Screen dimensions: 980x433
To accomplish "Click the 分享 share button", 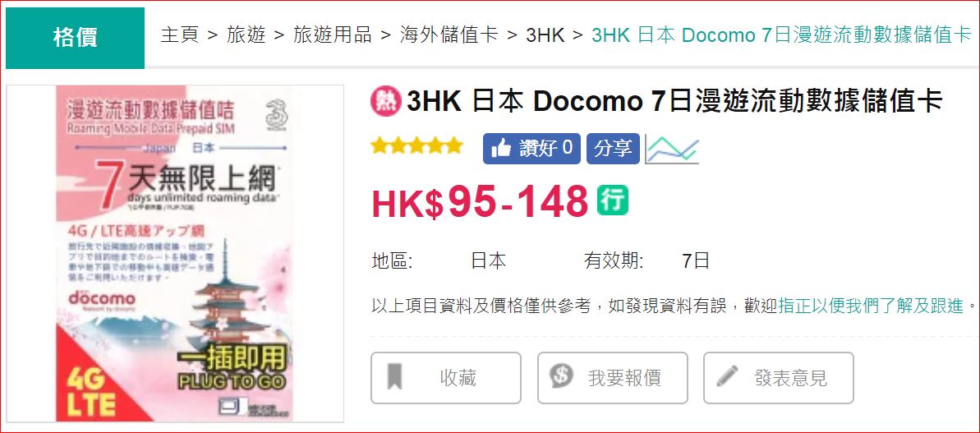I will [613, 149].
